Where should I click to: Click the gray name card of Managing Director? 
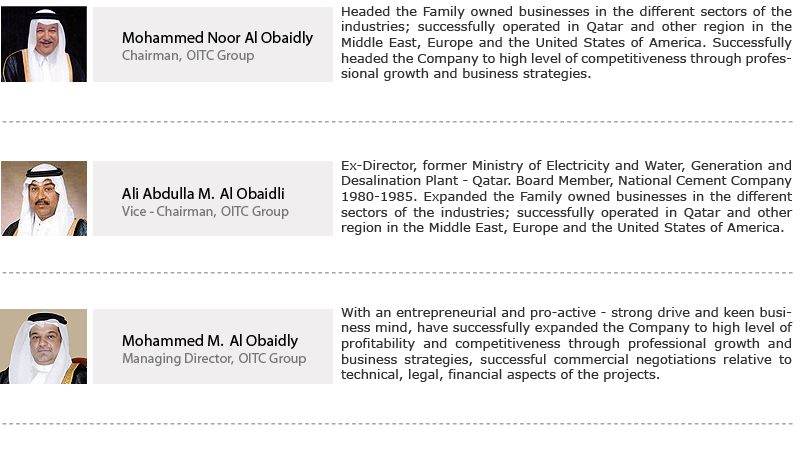click(x=213, y=346)
